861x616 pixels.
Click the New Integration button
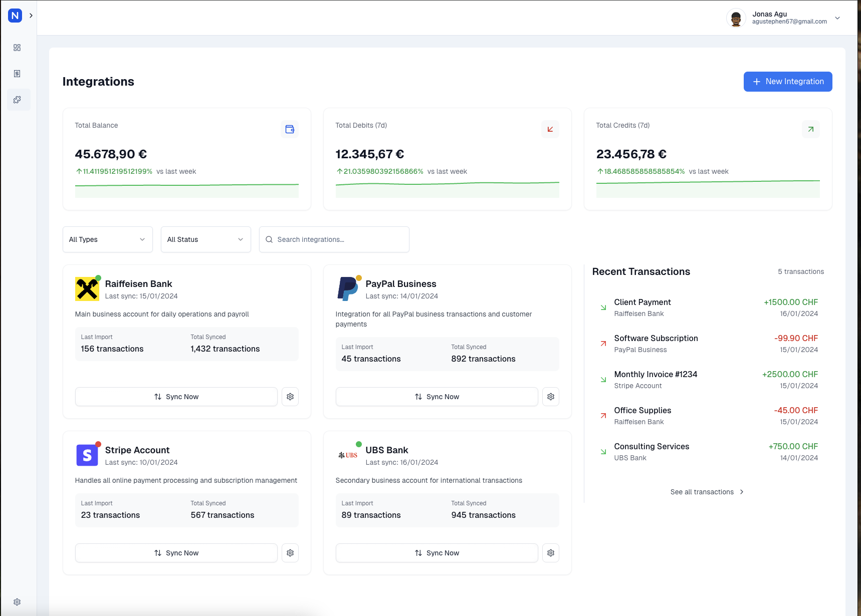pos(788,82)
